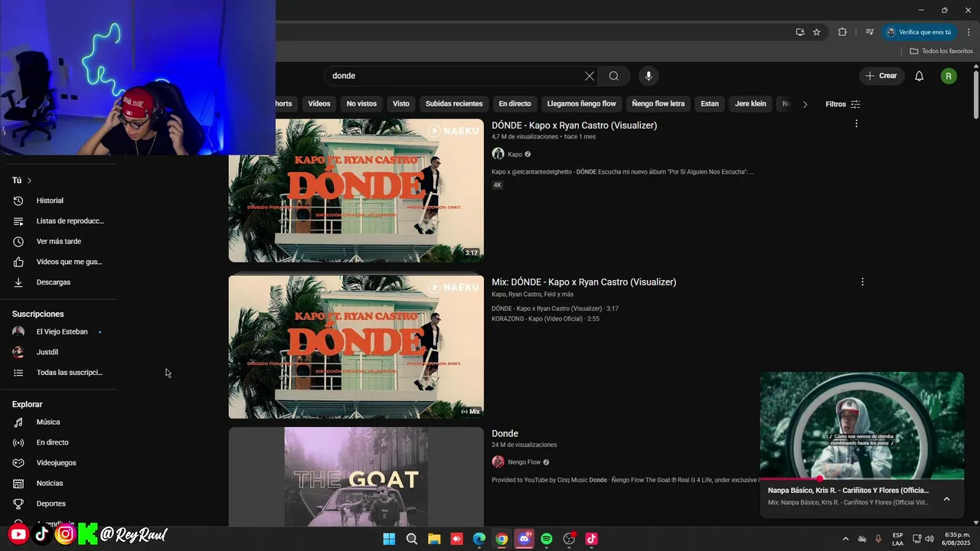Open the Kapo channel link
The width and height of the screenshot is (980, 551).
(514, 154)
